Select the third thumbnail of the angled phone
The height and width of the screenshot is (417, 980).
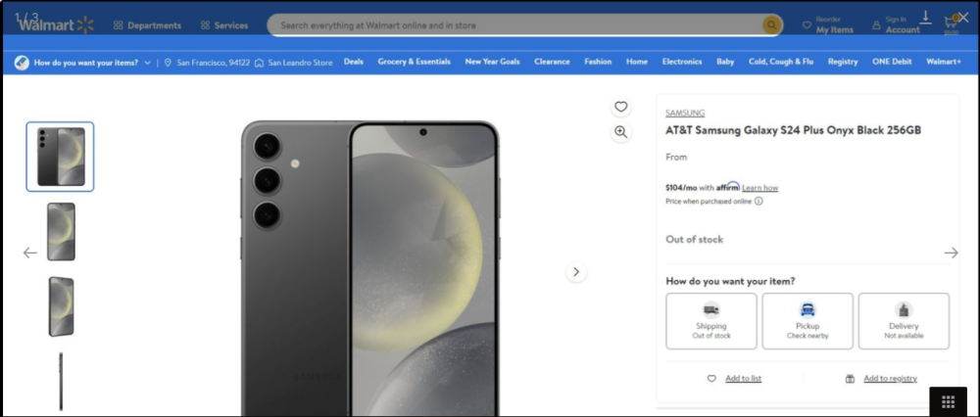point(61,306)
